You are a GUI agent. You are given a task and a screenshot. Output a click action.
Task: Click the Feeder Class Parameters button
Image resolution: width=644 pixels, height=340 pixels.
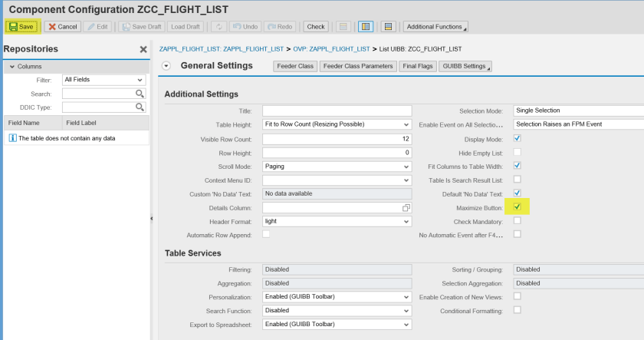(357, 66)
